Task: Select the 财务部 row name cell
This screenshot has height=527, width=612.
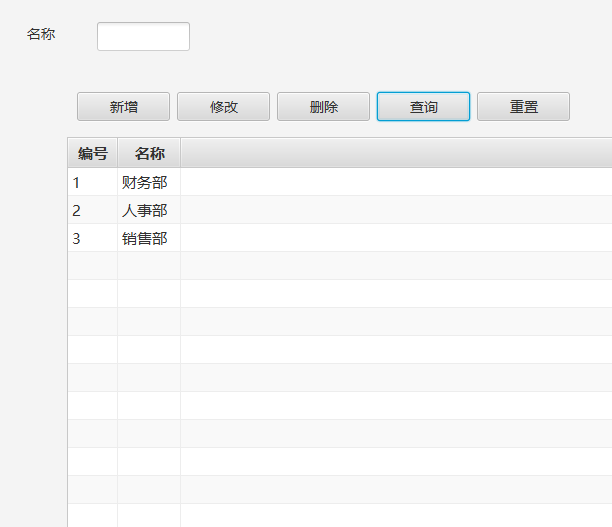Action: (x=145, y=182)
